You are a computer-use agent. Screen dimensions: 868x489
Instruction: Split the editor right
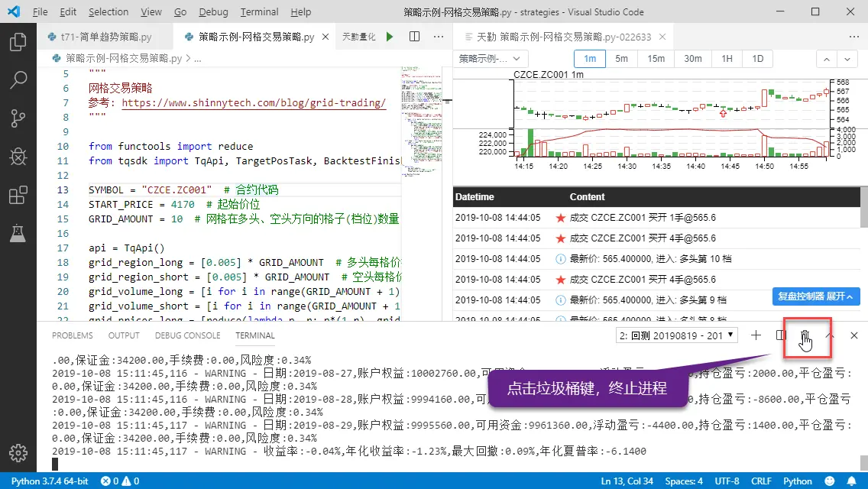[x=414, y=37]
